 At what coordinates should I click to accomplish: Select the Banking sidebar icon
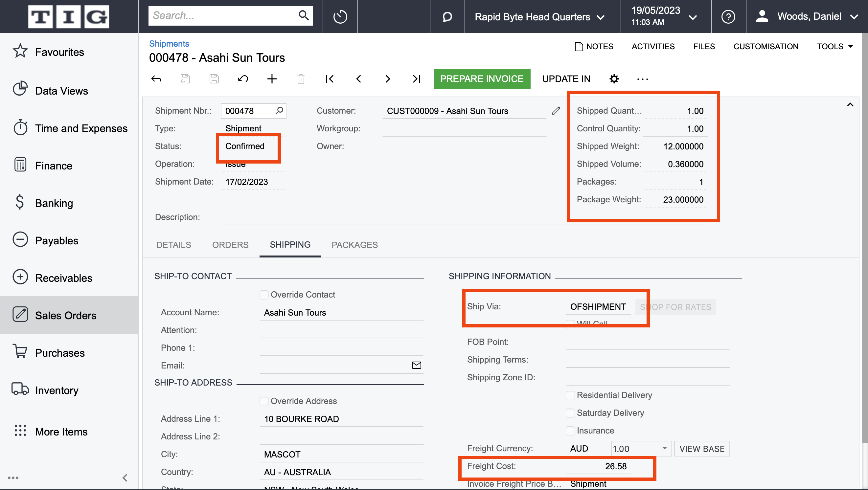click(20, 202)
